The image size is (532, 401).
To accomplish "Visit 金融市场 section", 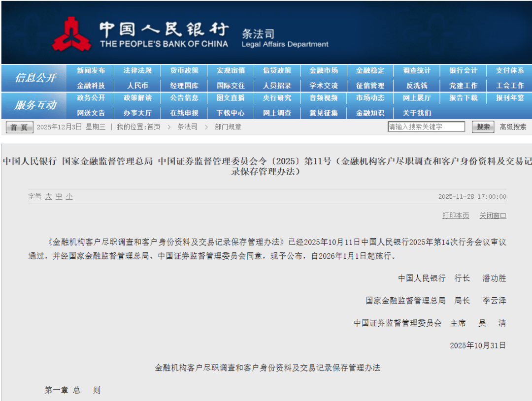I will [324, 70].
